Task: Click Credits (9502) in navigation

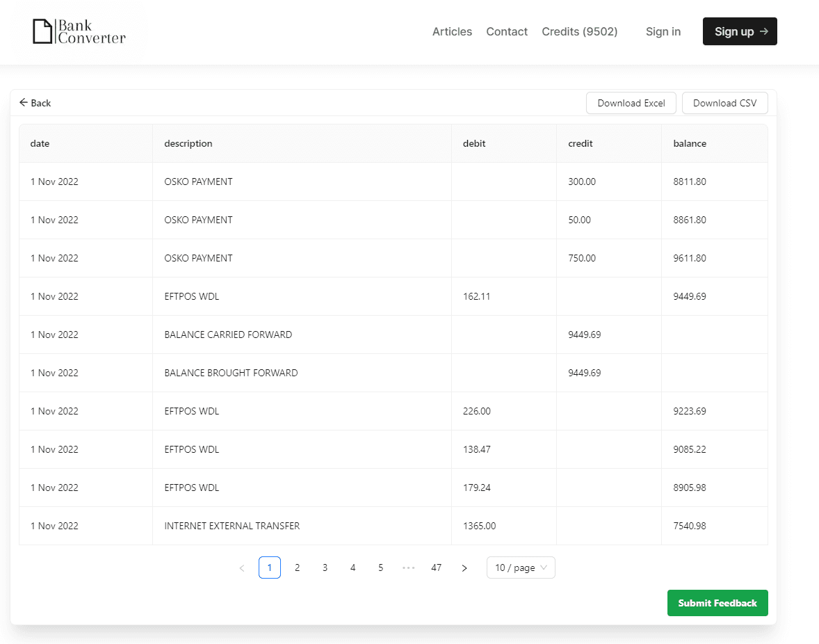Action: (x=579, y=31)
